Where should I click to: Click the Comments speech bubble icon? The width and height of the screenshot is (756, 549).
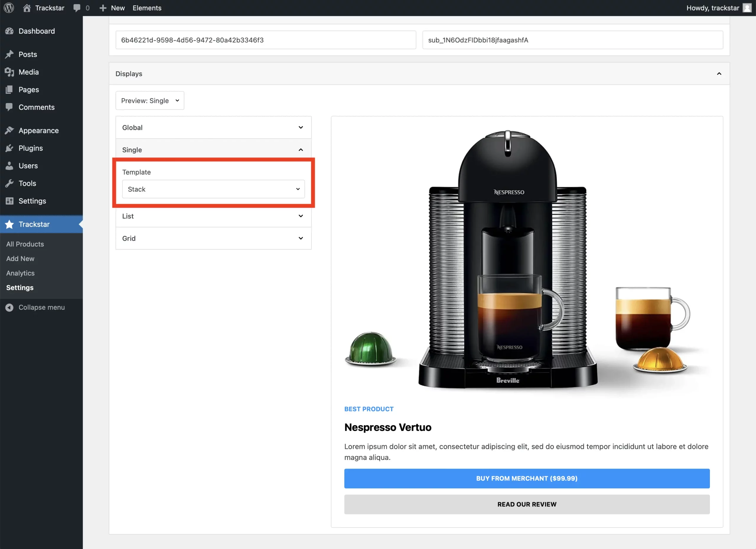coord(9,107)
